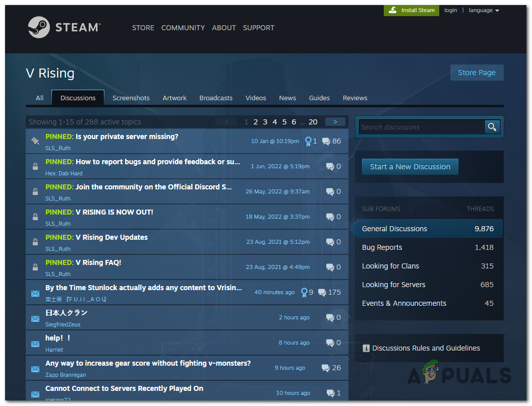Click the lock icon on V RISING IS NOW OUT!
Screen dimensions: 532x406
click(x=35, y=217)
